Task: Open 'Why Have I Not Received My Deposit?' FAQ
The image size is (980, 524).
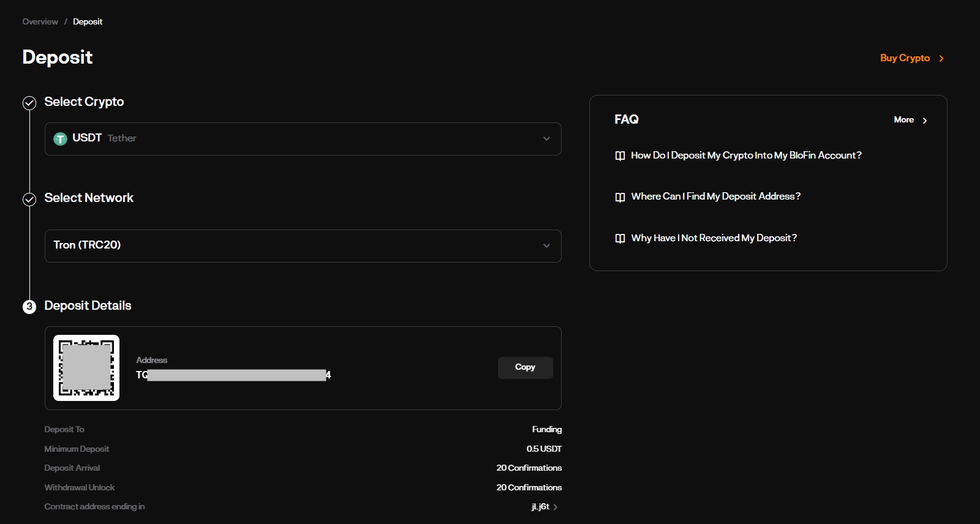Action: click(714, 238)
